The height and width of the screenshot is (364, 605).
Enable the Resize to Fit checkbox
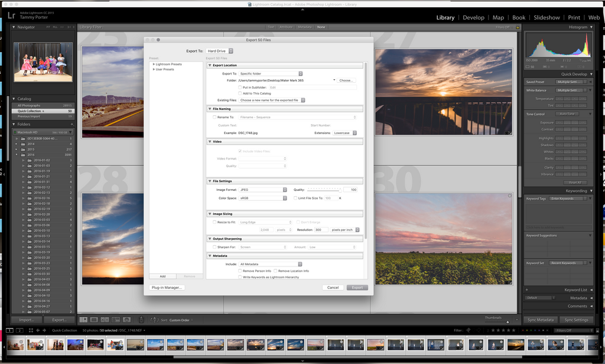point(215,222)
